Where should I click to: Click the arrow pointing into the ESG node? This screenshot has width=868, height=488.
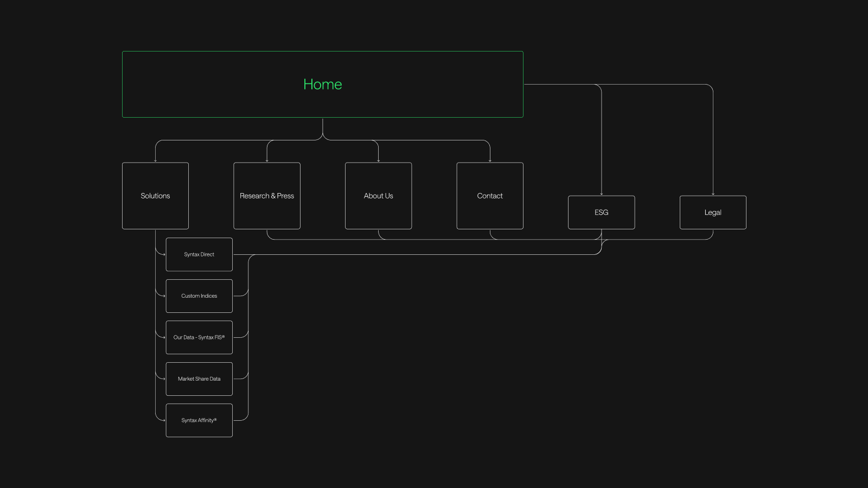coord(601,194)
